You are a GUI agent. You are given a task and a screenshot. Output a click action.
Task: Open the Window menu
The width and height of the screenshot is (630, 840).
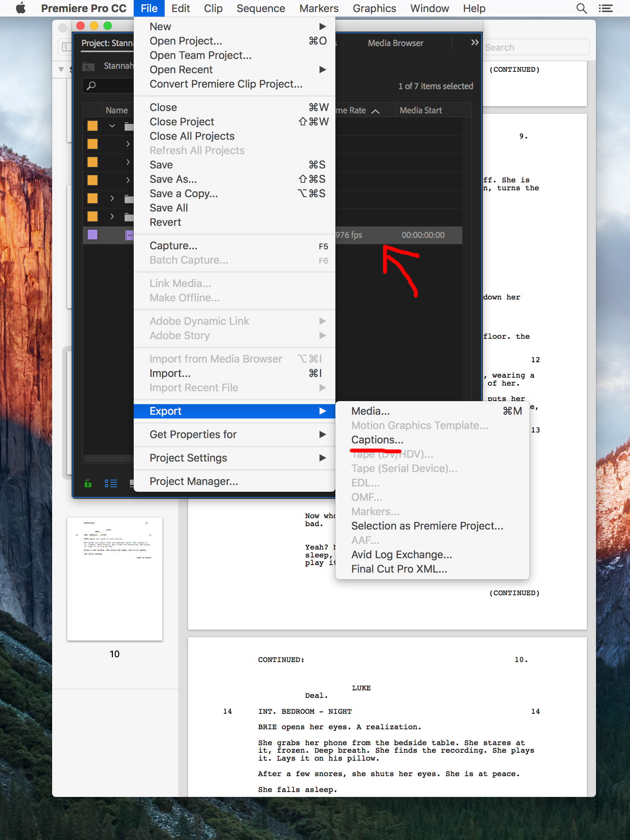(x=429, y=8)
